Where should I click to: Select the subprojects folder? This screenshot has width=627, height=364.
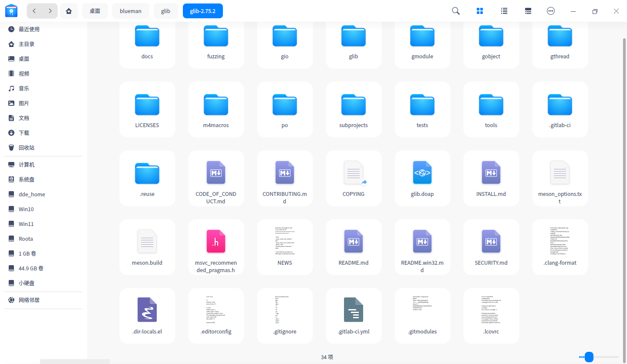354,110
